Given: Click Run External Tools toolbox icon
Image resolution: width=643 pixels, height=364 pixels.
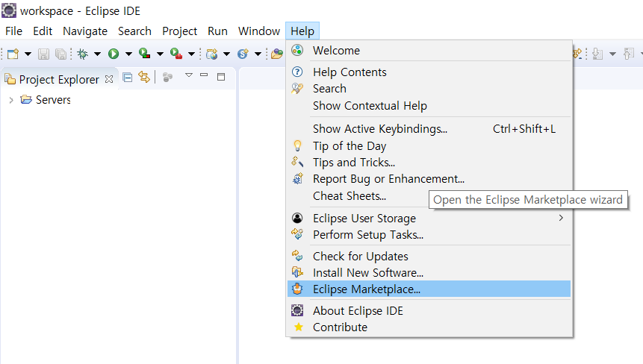Looking at the screenshot, I should [x=176, y=54].
